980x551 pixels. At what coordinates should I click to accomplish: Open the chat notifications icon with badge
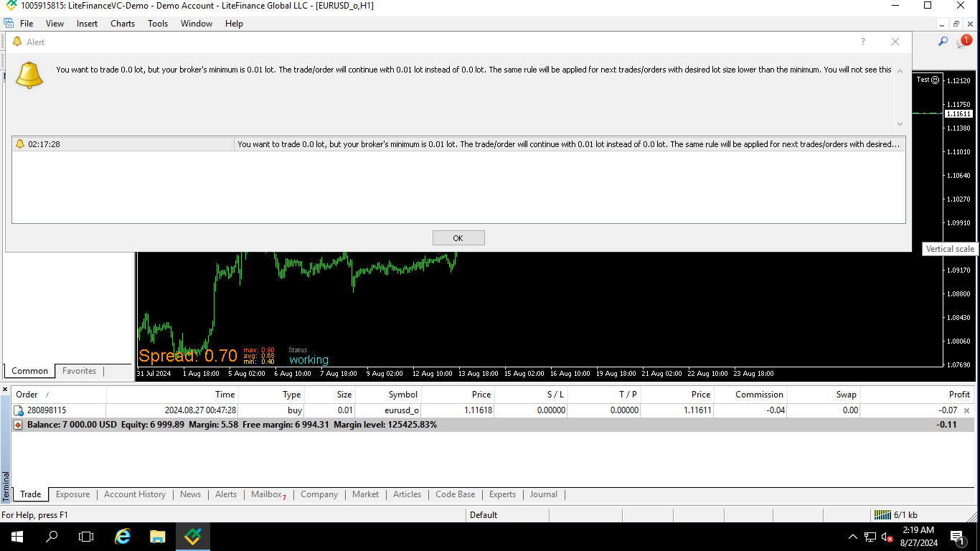[963, 42]
